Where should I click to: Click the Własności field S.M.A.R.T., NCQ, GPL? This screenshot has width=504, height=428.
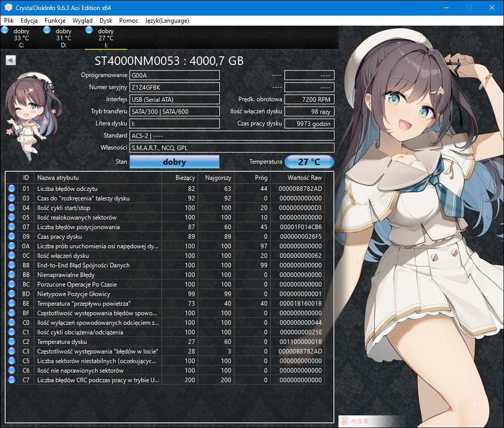point(232,148)
